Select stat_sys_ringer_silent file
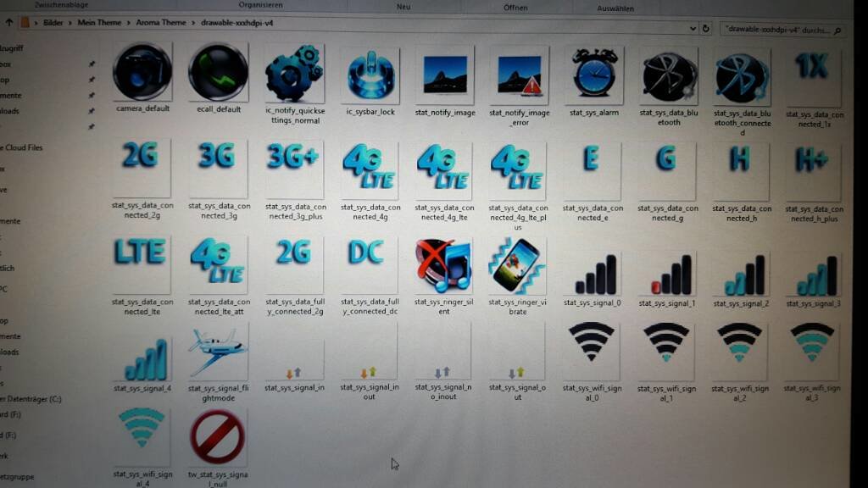Image resolution: width=868 pixels, height=488 pixels. click(443, 266)
